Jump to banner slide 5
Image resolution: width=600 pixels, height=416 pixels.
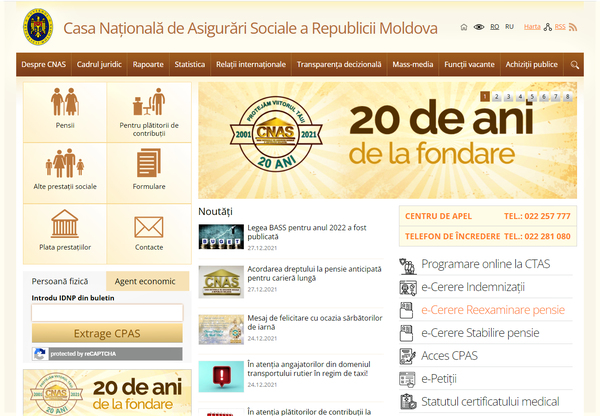pos(532,97)
